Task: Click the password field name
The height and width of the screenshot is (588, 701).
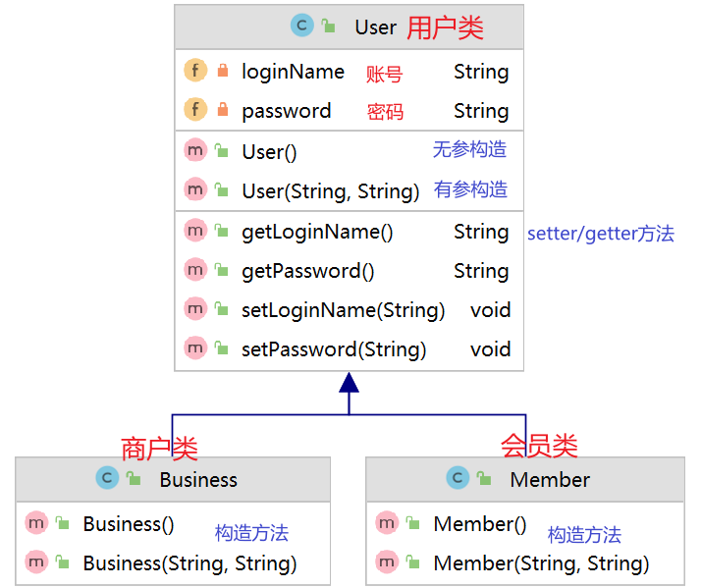Action: 286,111
